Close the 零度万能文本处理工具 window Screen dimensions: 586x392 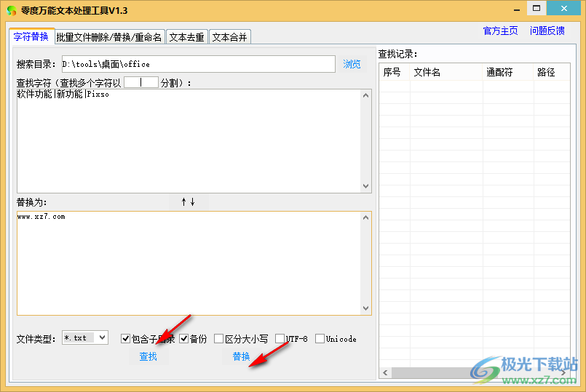pos(564,8)
